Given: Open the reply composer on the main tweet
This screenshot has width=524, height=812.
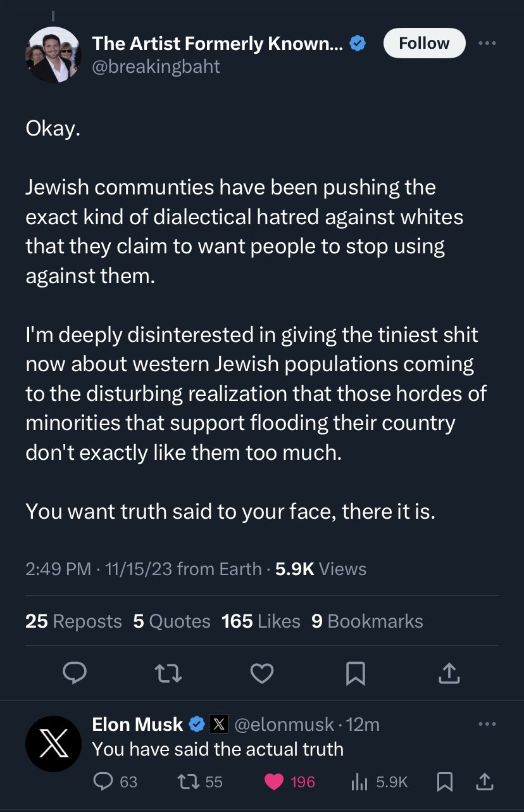Looking at the screenshot, I should [75, 673].
